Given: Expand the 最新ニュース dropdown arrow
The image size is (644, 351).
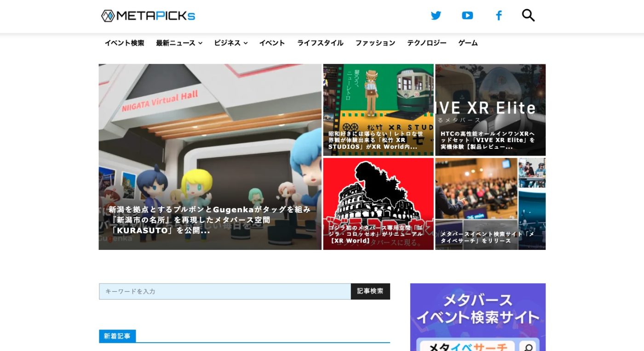Looking at the screenshot, I should pos(200,43).
